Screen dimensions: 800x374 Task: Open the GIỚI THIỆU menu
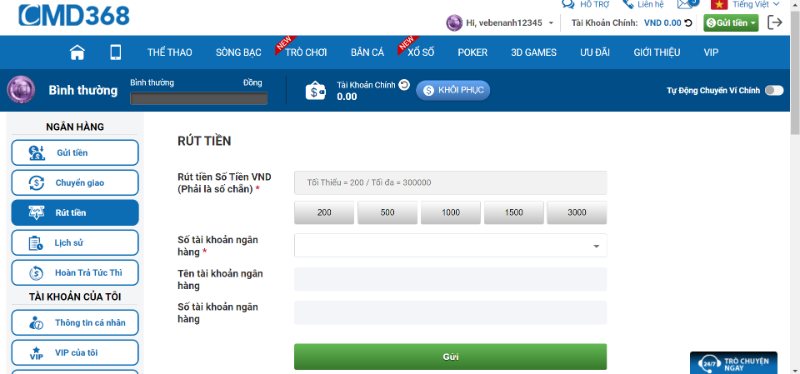point(657,52)
